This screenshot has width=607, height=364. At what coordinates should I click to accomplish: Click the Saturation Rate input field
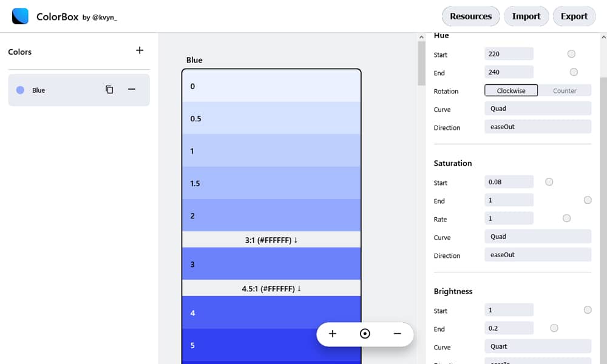coord(509,218)
